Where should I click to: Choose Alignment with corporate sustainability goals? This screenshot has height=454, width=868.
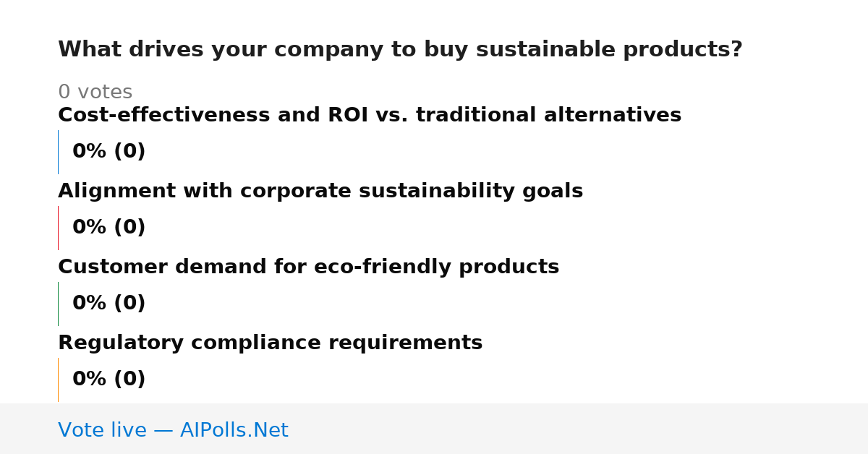click(x=320, y=192)
